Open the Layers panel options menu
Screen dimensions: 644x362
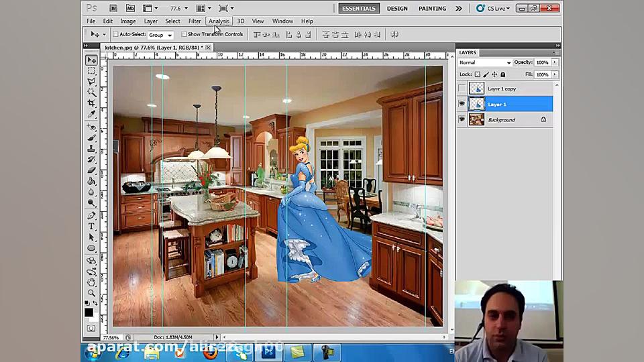pyautogui.click(x=554, y=52)
